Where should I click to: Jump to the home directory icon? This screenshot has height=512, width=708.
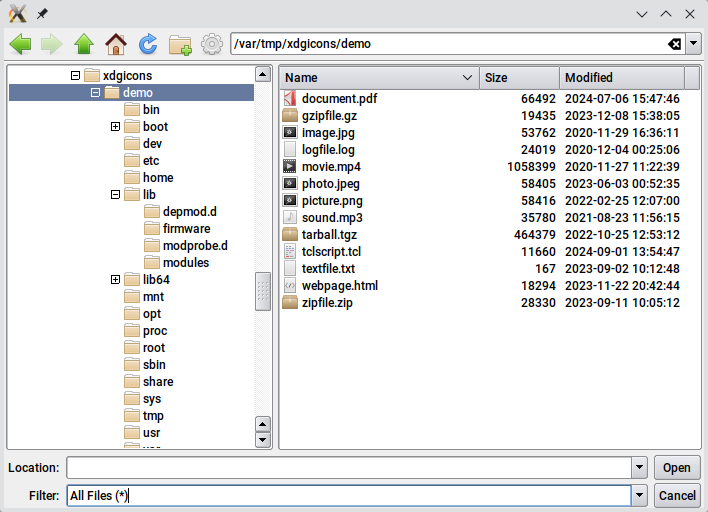[x=116, y=44]
